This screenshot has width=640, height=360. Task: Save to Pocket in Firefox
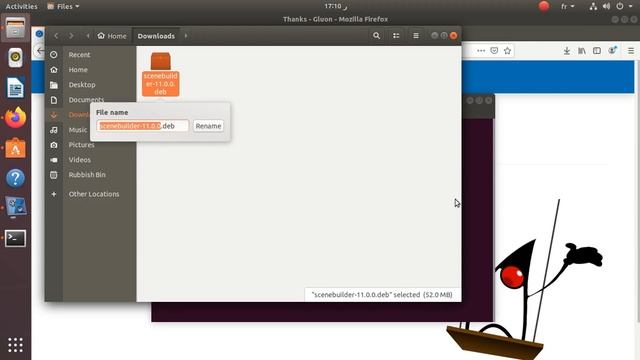coord(494,51)
